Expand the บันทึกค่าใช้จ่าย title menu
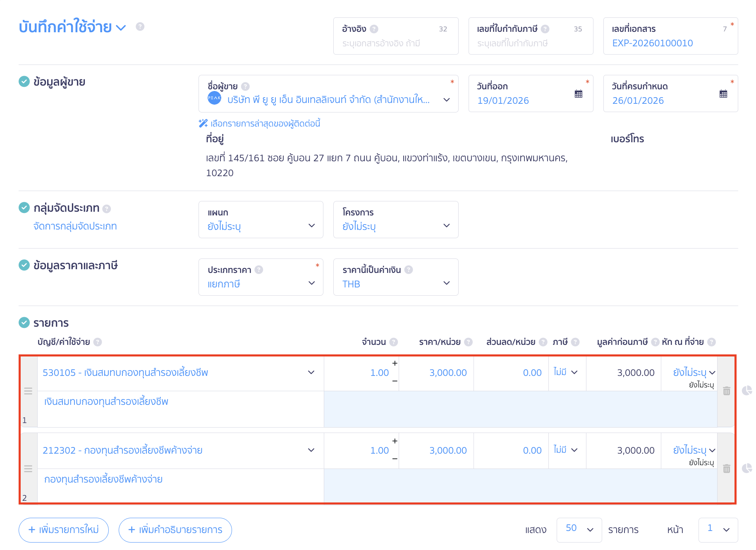 click(x=121, y=27)
